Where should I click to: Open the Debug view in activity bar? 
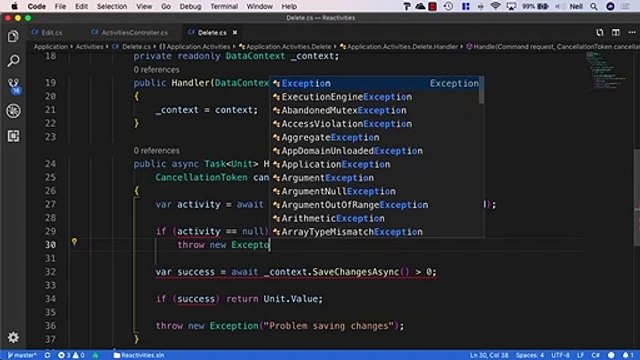[x=13, y=111]
